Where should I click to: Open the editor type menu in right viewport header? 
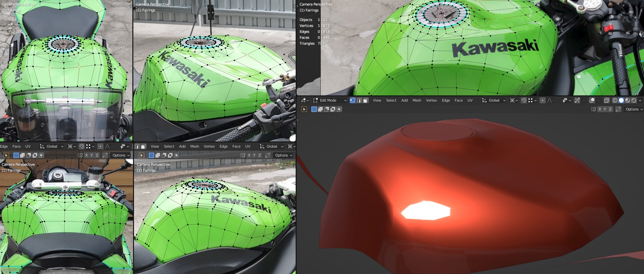[x=305, y=100]
